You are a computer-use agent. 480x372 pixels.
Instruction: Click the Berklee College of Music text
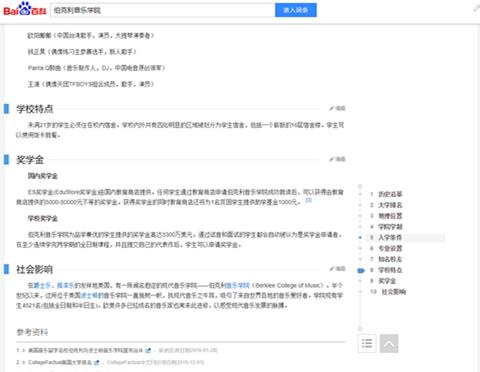click(289, 285)
